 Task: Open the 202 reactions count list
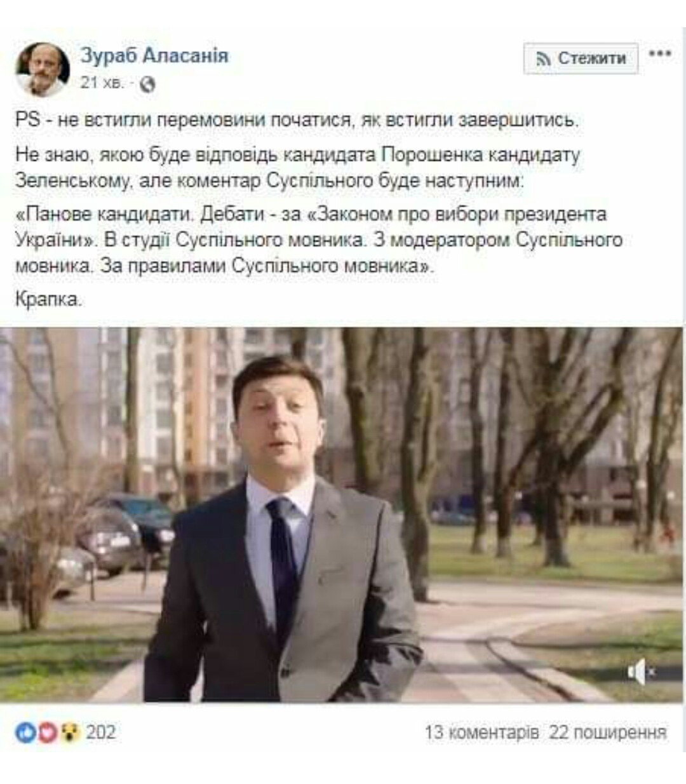tap(101, 733)
